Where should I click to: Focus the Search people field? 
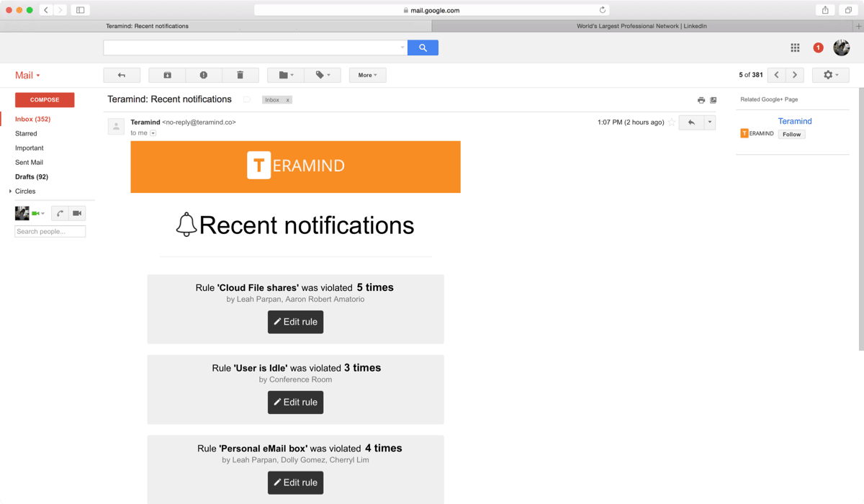[x=50, y=232]
